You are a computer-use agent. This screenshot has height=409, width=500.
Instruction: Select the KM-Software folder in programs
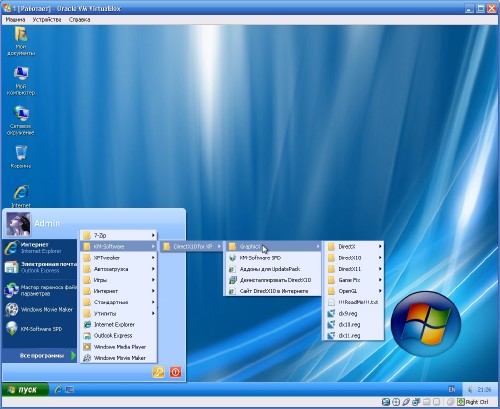click(x=119, y=246)
